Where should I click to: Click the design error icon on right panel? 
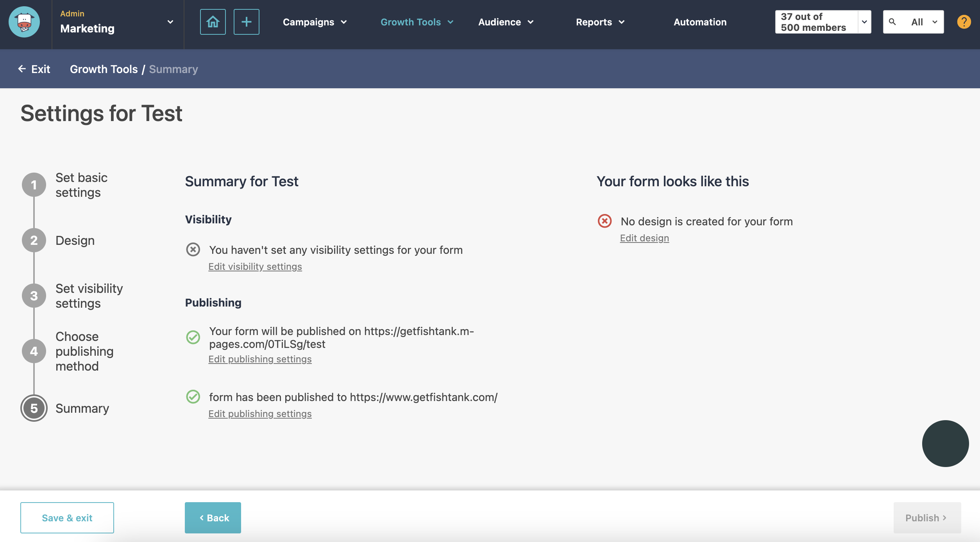tap(604, 221)
